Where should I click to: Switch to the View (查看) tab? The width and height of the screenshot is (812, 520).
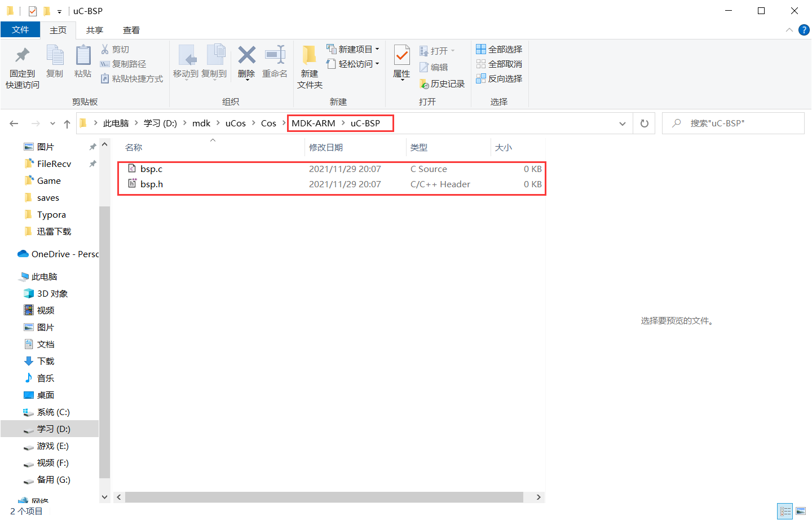point(131,30)
